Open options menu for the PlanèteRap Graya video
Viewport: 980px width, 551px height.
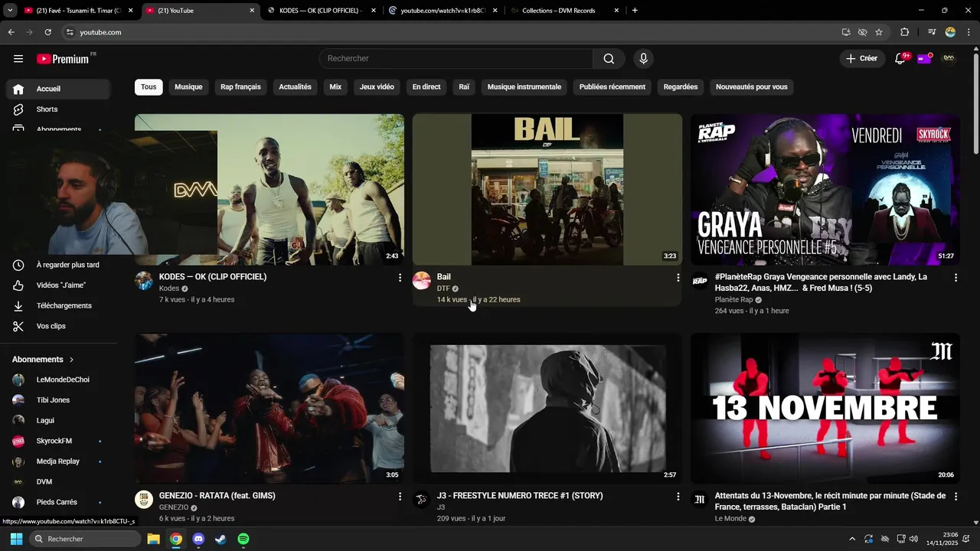[955, 277]
